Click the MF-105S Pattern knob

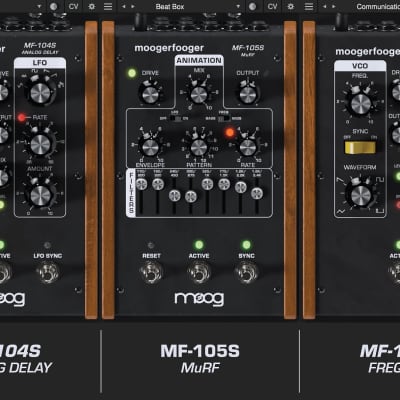[199, 147]
